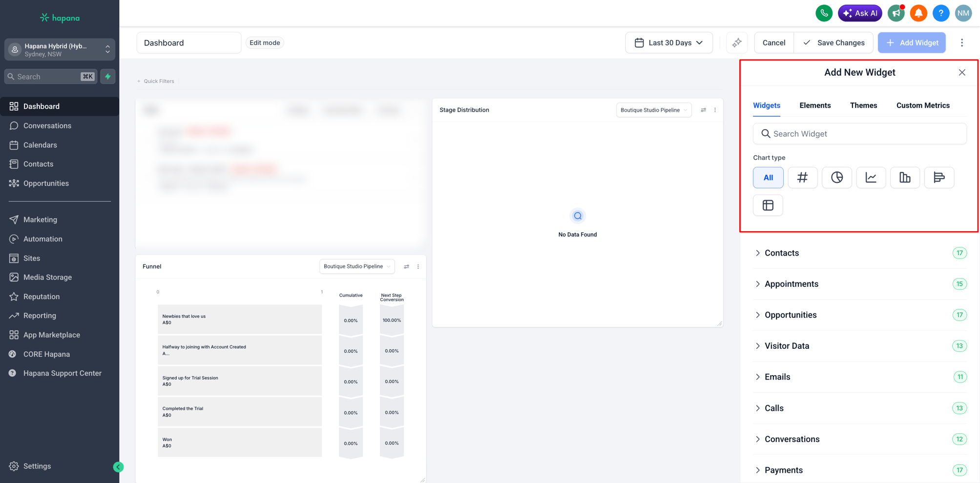Viewport: 980px width, 483px height.
Task: Expand the Contacts widget category
Action: click(860, 253)
